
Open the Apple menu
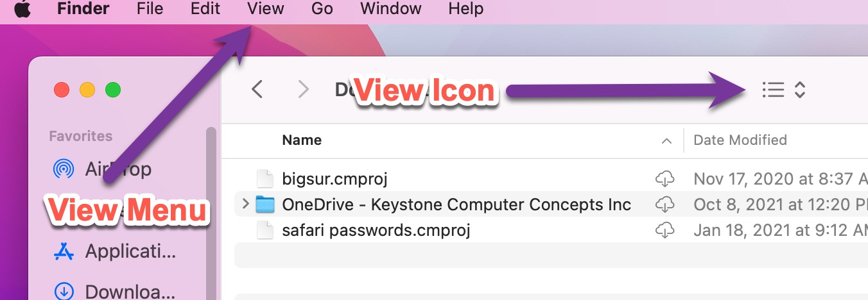[x=22, y=9]
